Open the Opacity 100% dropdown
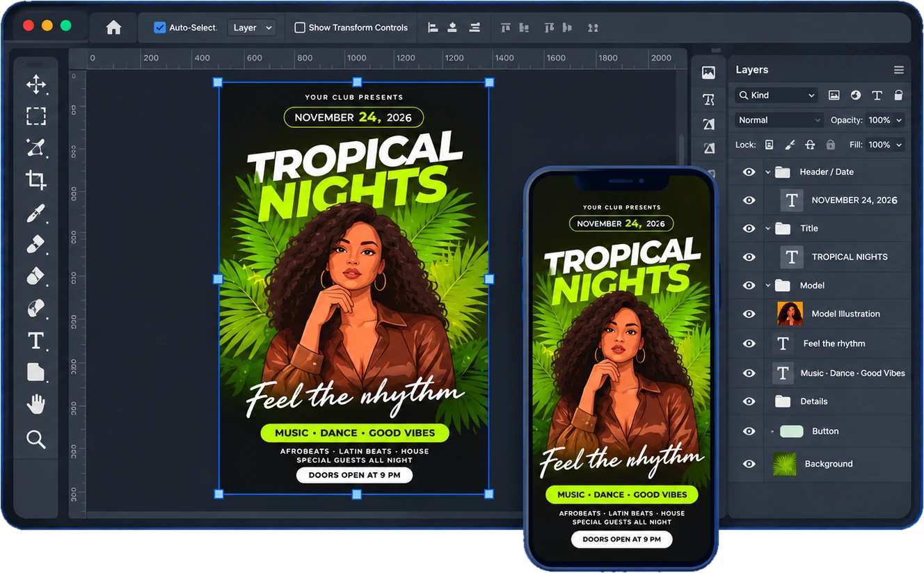Image resolution: width=924 pixels, height=573 pixels. pyautogui.click(x=885, y=120)
